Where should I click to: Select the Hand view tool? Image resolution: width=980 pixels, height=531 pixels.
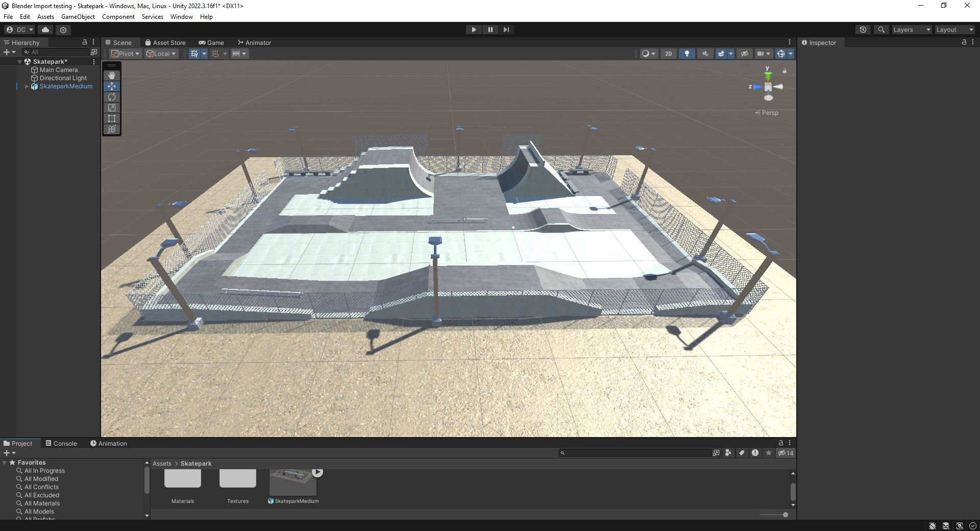tap(112, 76)
